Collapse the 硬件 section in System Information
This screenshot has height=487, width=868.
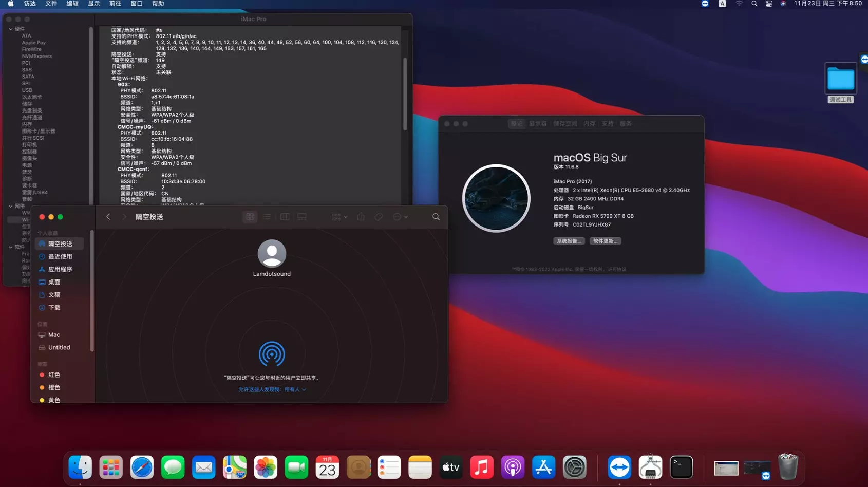(11, 28)
